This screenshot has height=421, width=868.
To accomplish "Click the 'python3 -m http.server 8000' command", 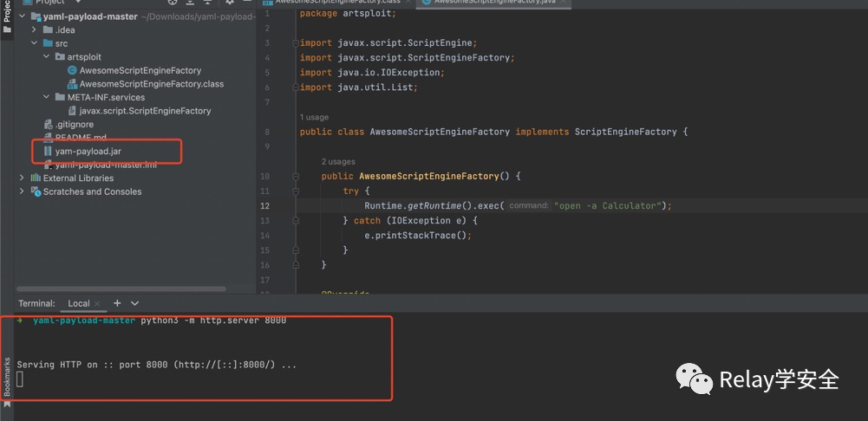I will pyautogui.click(x=213, y=321).
